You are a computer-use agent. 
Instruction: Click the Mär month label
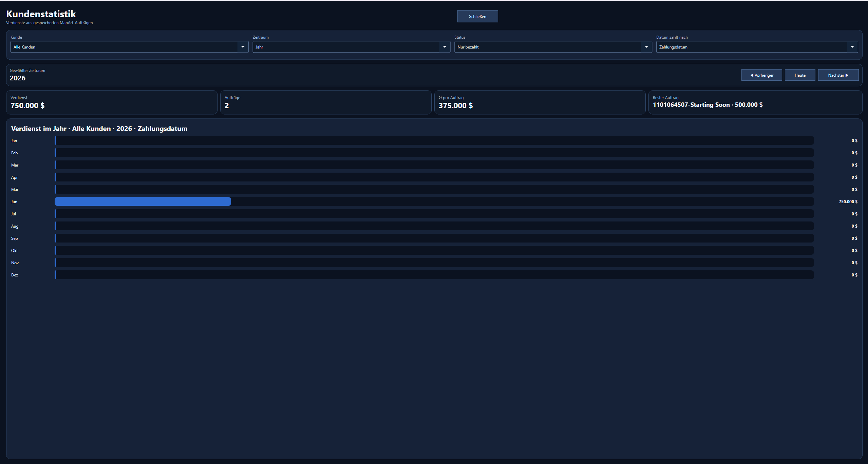[x=15, y=165]
